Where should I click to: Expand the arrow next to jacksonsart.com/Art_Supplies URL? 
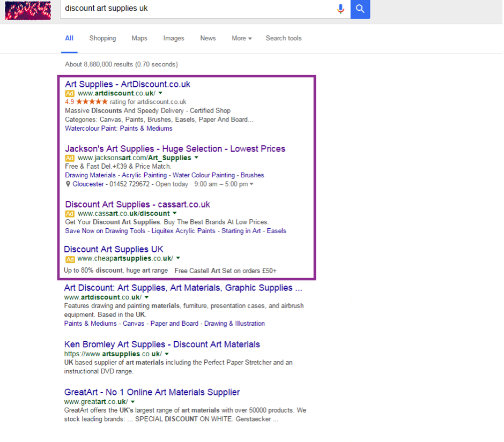pyautogui.click(x=196, y=158)
